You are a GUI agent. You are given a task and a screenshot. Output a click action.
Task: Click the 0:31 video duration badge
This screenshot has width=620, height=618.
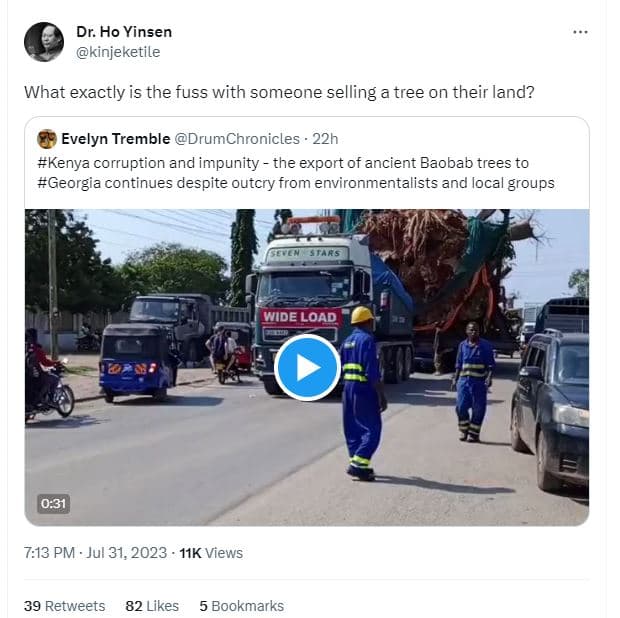click(54, 504)
